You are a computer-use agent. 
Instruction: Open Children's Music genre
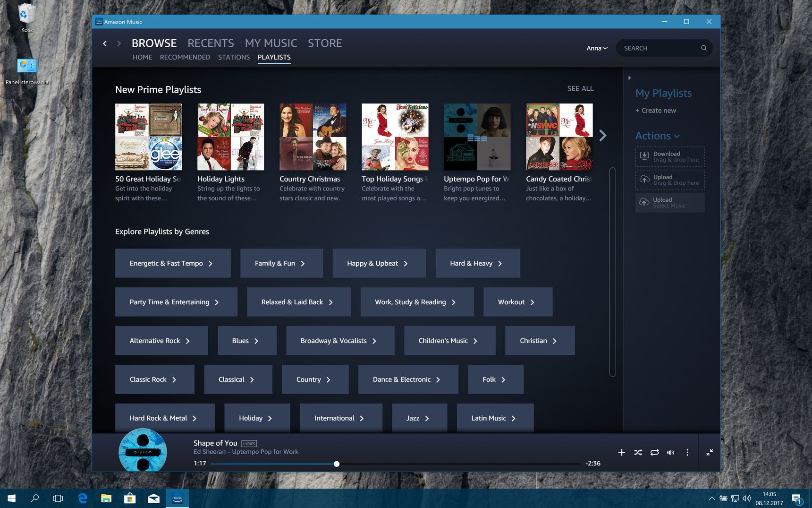click(449, 341)
